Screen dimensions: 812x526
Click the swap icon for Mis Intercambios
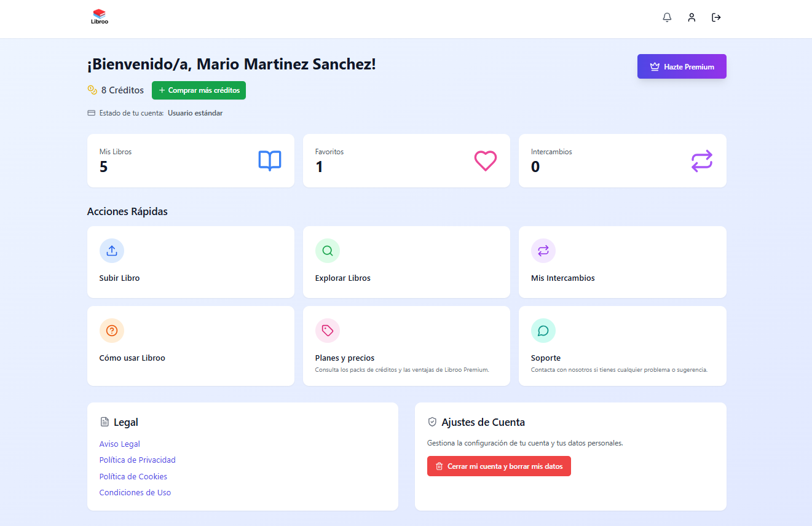coord(543,251)
